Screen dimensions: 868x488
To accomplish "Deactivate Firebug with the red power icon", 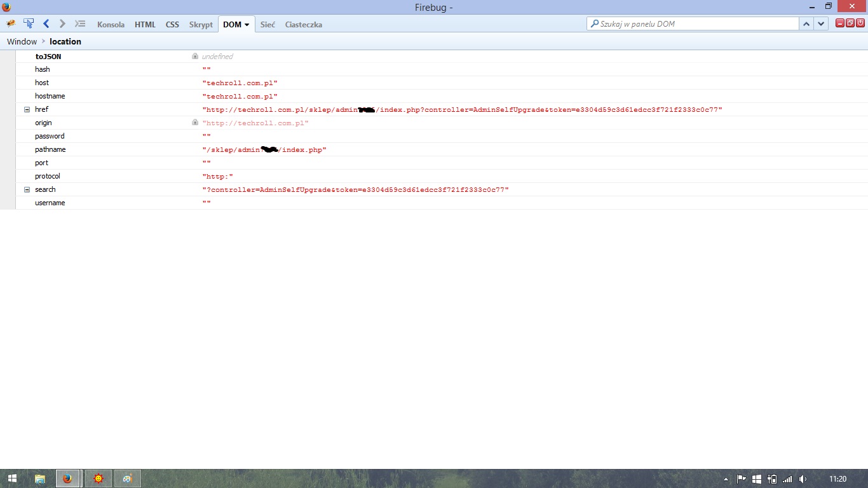I will 860,23.
